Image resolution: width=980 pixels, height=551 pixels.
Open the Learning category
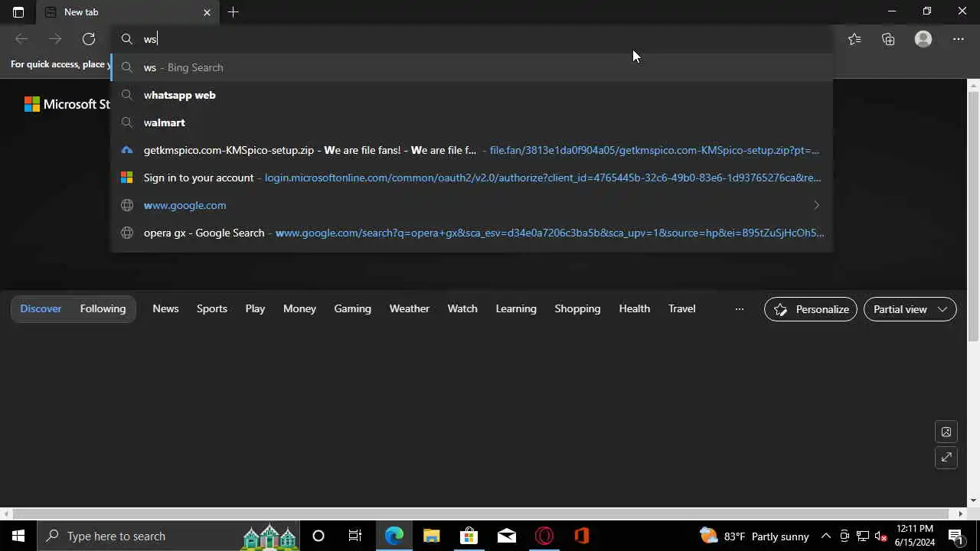click(x=516, y=308)
